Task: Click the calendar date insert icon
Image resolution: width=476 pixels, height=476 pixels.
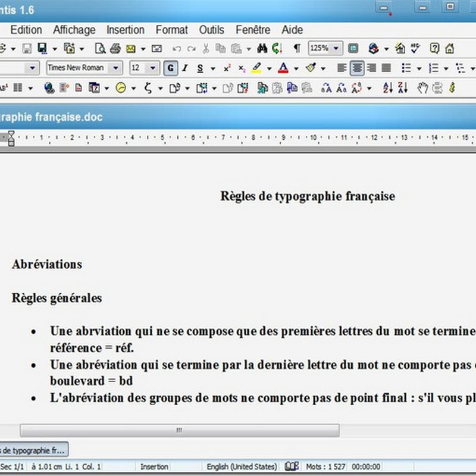Action: coord(94,87)
